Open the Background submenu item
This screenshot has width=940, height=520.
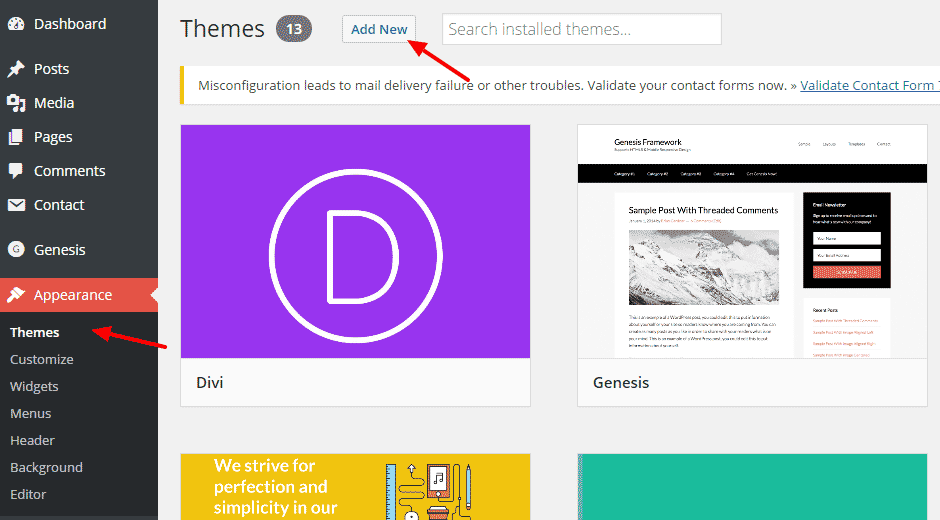(x=46, y=467)
